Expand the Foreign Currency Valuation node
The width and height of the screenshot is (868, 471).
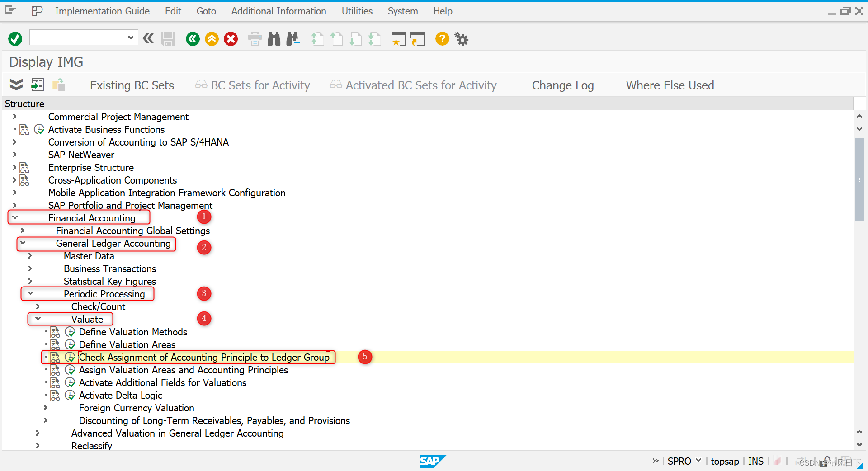[45, 408]
